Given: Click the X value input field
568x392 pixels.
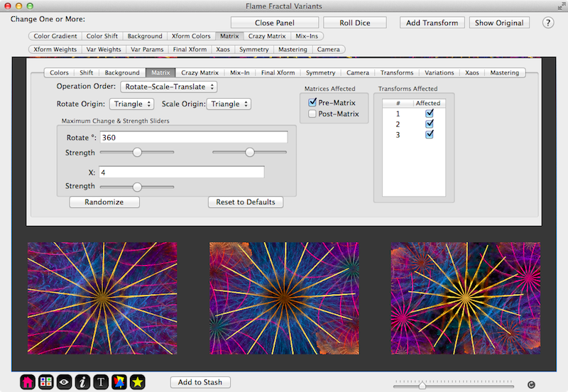Looking at the screenshot, I should 182,172.
